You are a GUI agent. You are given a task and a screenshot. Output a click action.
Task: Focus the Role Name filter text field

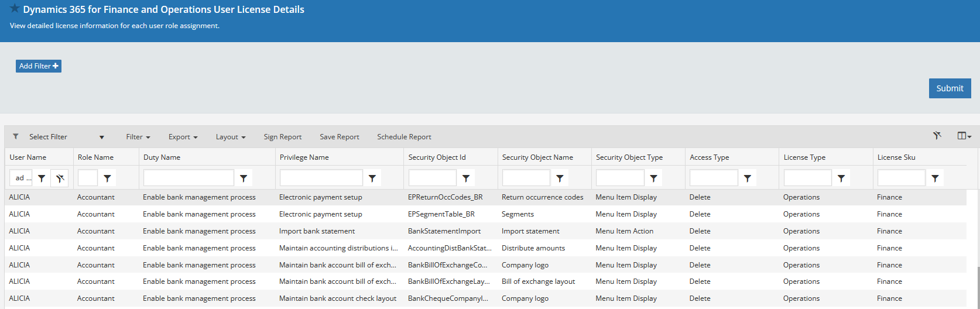[88, 178]
